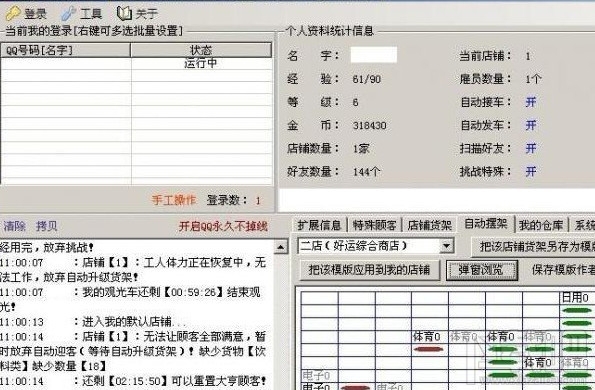Open the 登录 menu
Viewport: 595px width, 390px height.
coord(35,14)
